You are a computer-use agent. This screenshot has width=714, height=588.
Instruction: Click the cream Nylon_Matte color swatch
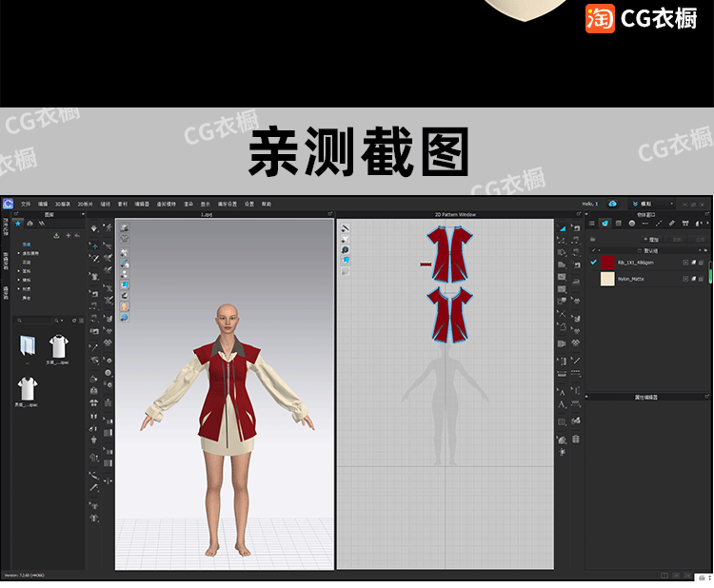(607, 280)
